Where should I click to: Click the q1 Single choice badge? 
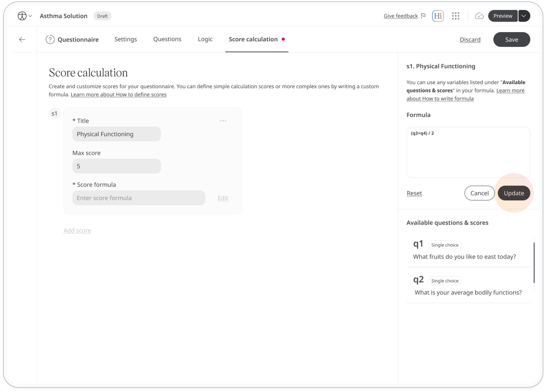(445, 245)
